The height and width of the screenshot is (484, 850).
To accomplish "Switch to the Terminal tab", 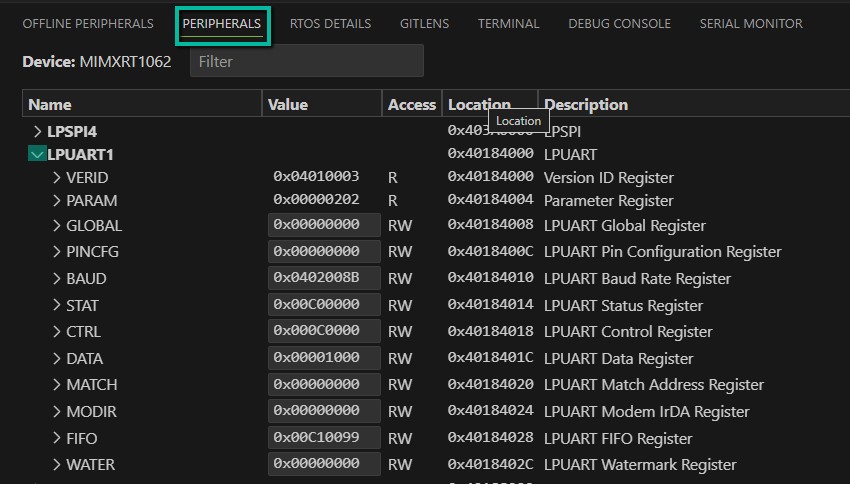I will 508,23.
